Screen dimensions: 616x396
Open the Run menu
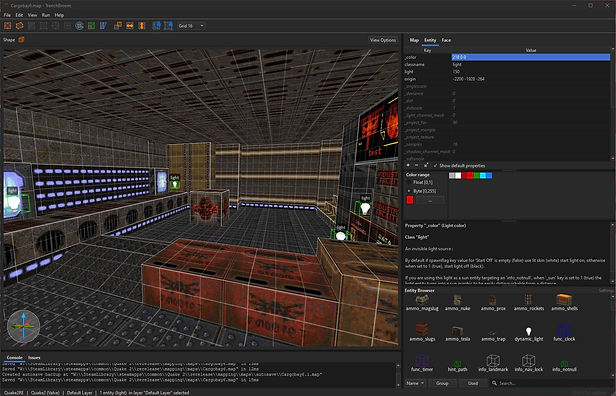coord(46,15)
